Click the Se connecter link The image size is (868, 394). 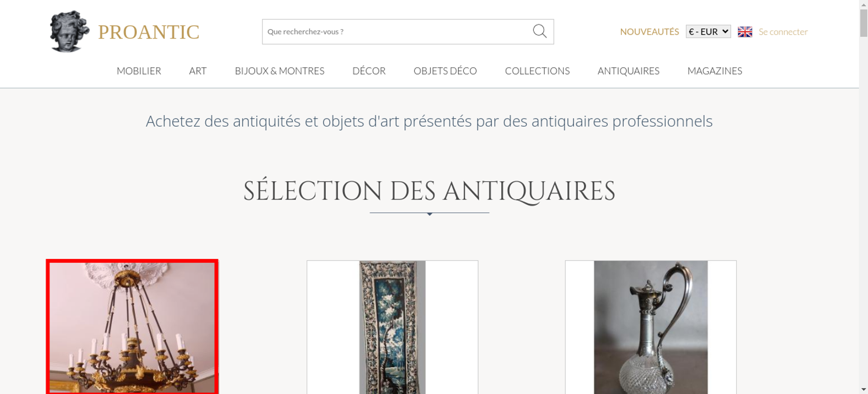(783, 32)
